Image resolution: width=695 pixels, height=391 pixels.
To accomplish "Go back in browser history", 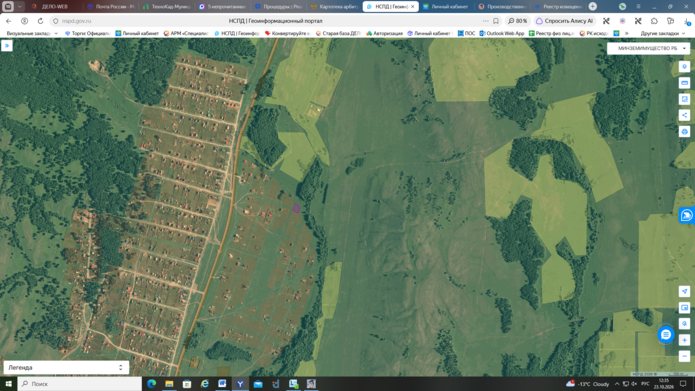I will click(x=8, y=21).
